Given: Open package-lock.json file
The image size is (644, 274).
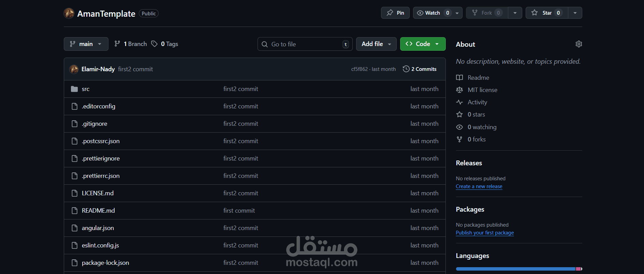Looking at the screenshot, I should point(105,263).
